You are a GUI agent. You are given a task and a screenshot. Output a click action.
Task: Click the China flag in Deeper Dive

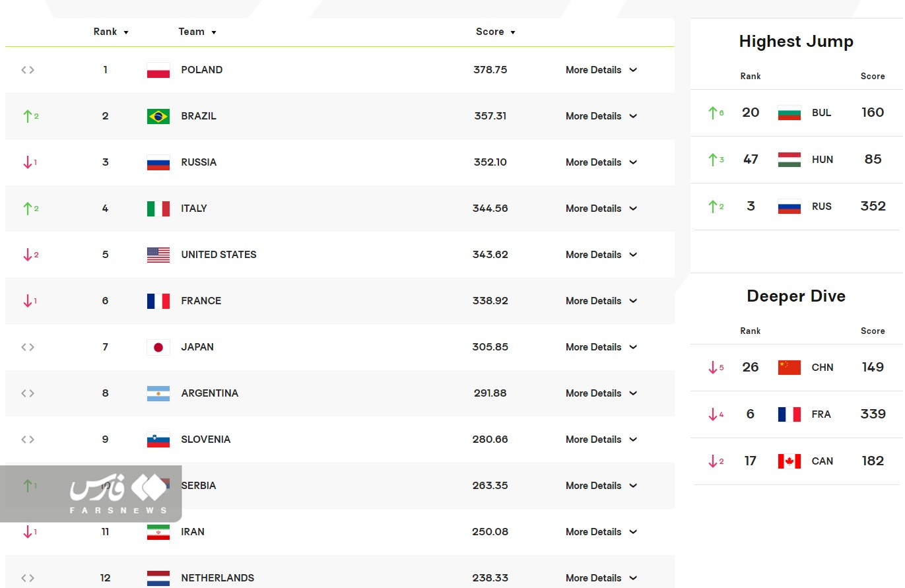click(x=789, y=368)
